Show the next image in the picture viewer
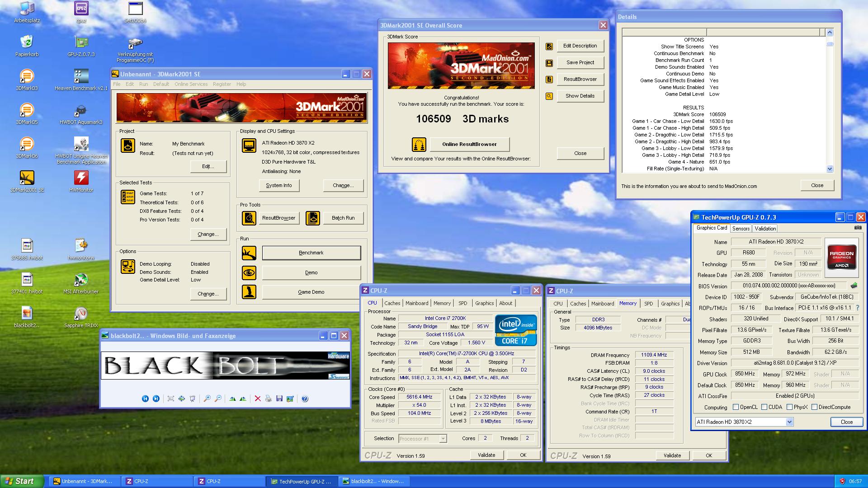The height and width of the screenshot is (488, 868). point(156,399)
